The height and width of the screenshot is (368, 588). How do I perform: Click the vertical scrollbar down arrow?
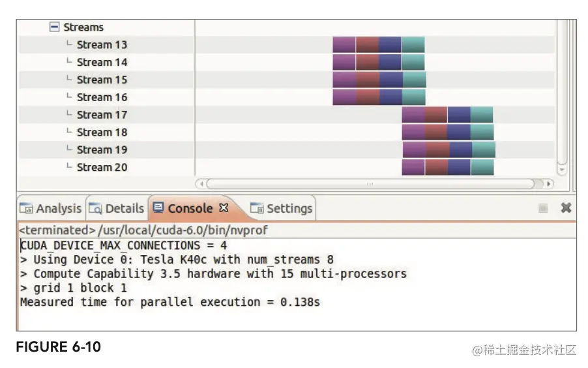pyautogui.click(x=561, y=170)
